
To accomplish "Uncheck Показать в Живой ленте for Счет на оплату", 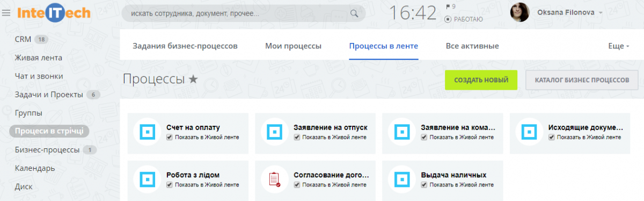I will 170,138.
